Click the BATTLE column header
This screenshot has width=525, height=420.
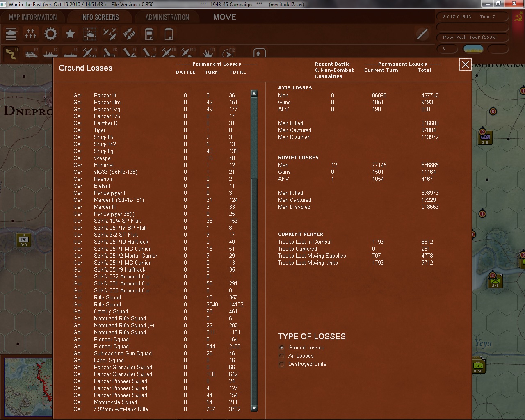click(186, 72)
